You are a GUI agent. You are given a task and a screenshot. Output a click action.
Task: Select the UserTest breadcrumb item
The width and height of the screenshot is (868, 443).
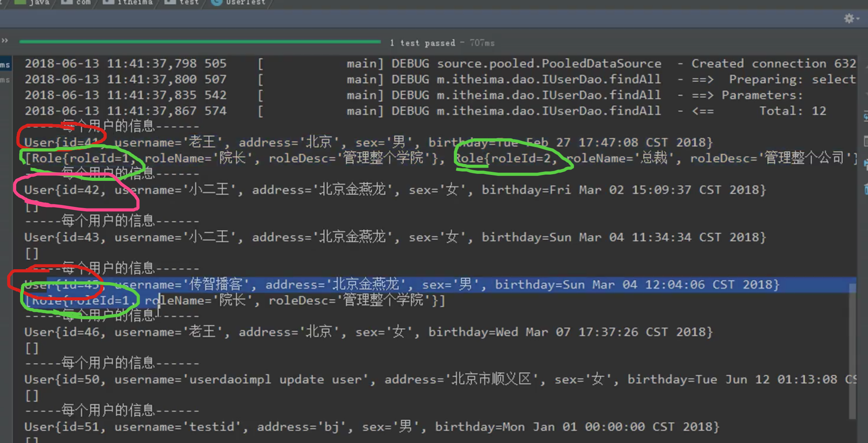coord(245,2)
